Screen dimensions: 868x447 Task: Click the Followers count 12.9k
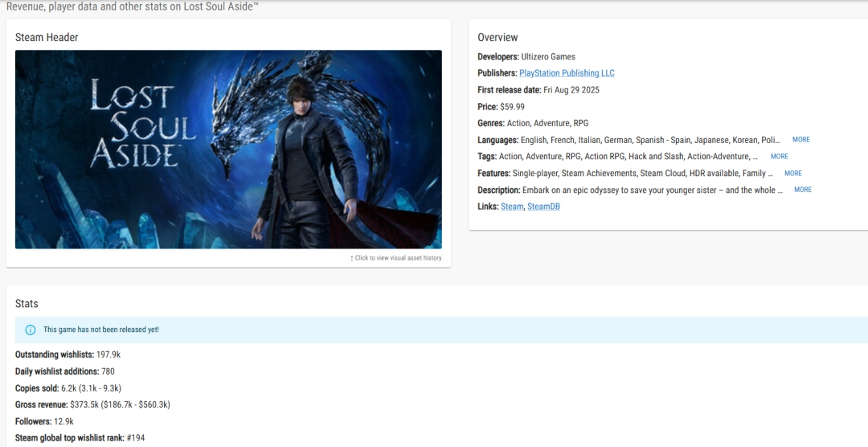coord(63,421)
